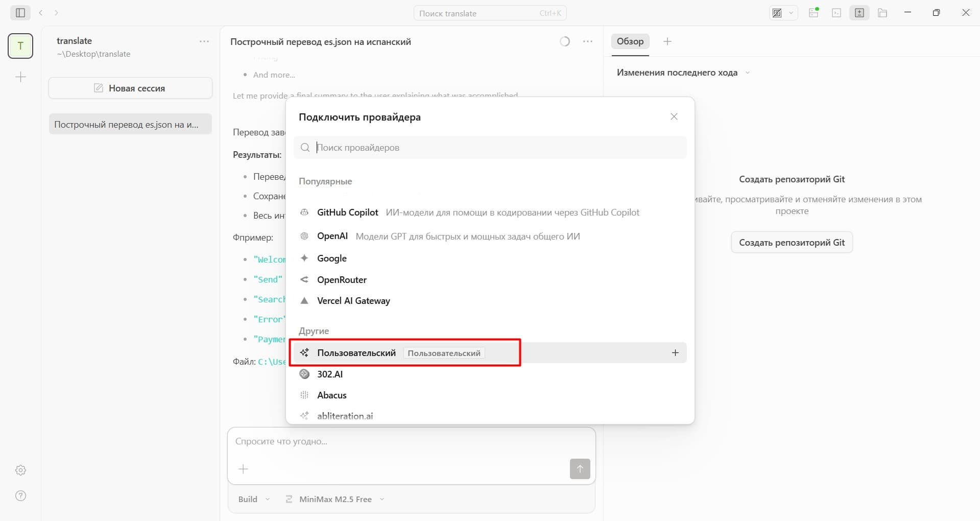This screenshot has width=980, height=521.
Task: Toggle the terminal panel icon
Action: coord(836,13)
